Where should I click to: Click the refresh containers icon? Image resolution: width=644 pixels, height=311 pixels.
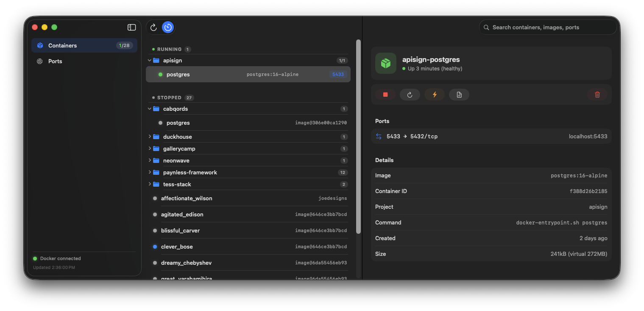pyautogui.click(x=153, y=28)
